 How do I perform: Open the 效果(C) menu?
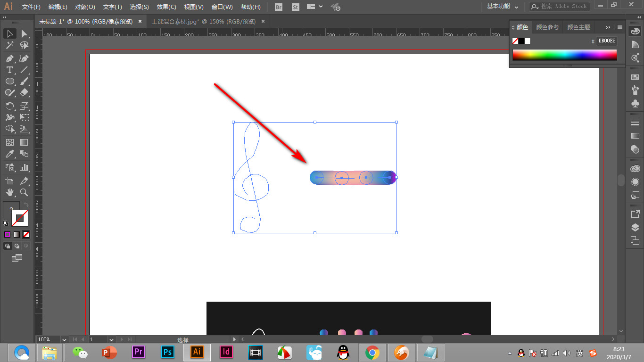pyautogui.click(x=166, y=7)
